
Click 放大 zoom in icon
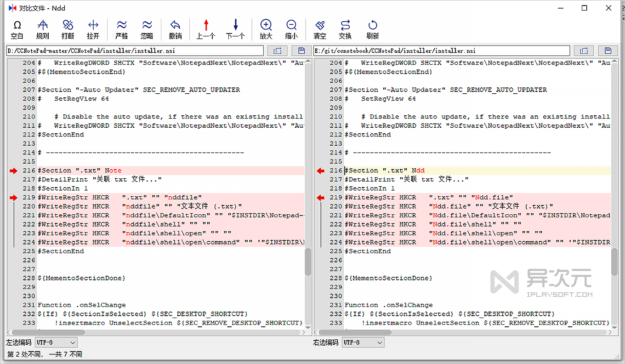click(x=266, y=29)
